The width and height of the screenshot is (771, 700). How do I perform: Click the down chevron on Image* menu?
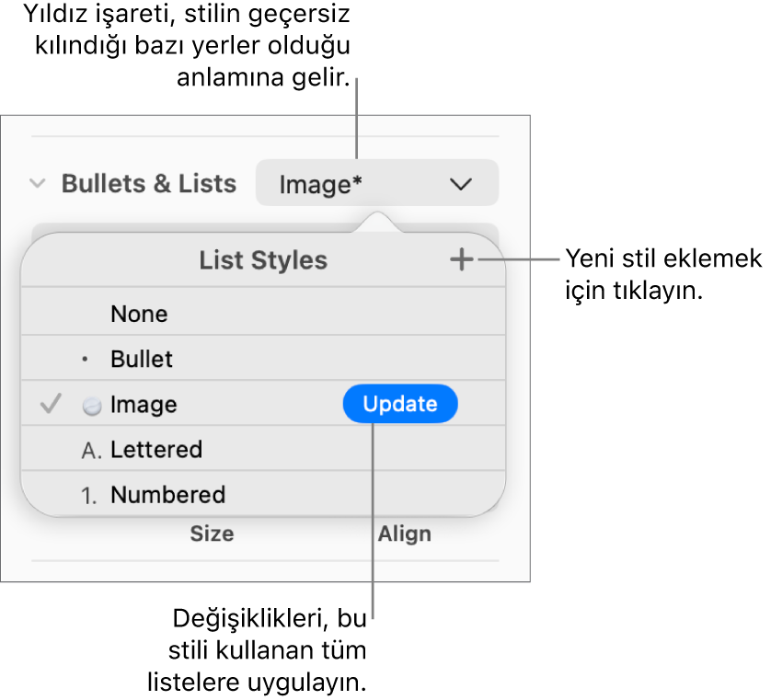click(x=461, y=184)
